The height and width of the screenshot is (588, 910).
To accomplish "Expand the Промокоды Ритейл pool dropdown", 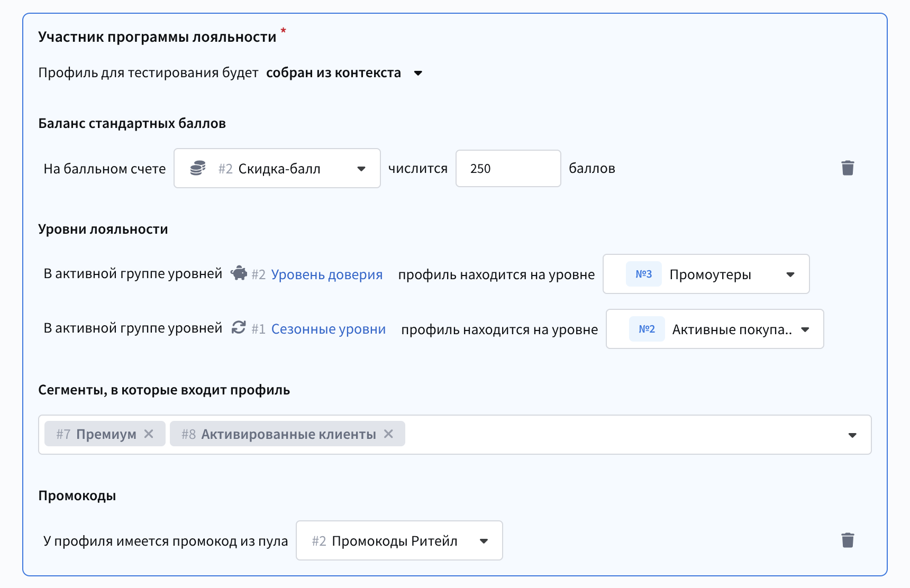I will point(483,541).
